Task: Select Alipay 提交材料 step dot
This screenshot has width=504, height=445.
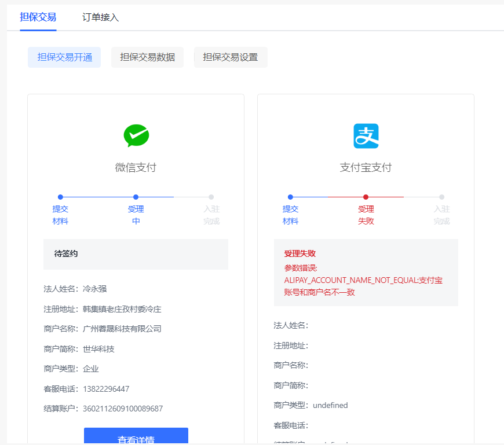Action: pos(290,197)
